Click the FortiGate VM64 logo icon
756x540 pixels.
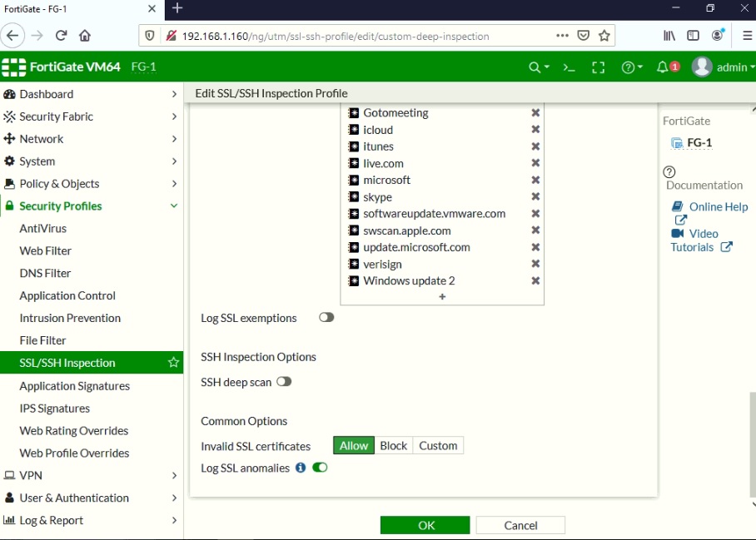(15, 67)
